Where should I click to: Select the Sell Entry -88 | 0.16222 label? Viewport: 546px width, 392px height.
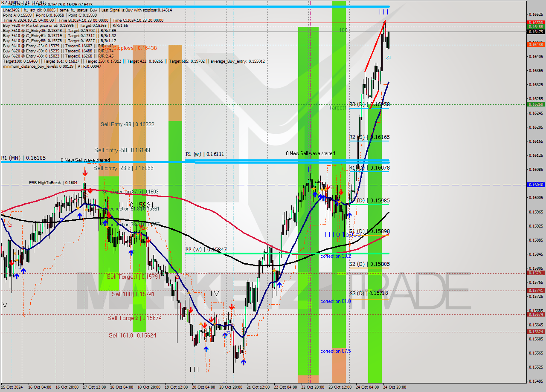(x=128, y=124)
